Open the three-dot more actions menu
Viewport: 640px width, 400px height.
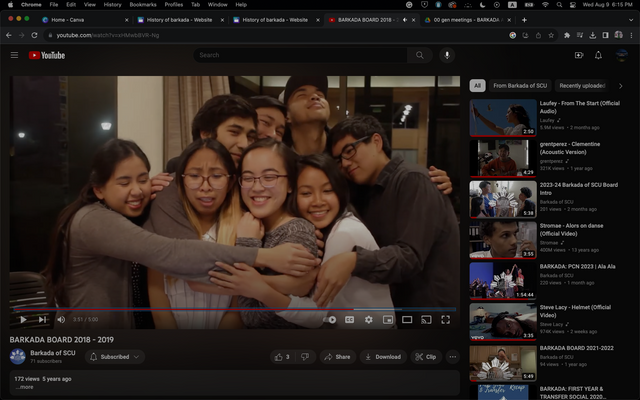[452, 356]
